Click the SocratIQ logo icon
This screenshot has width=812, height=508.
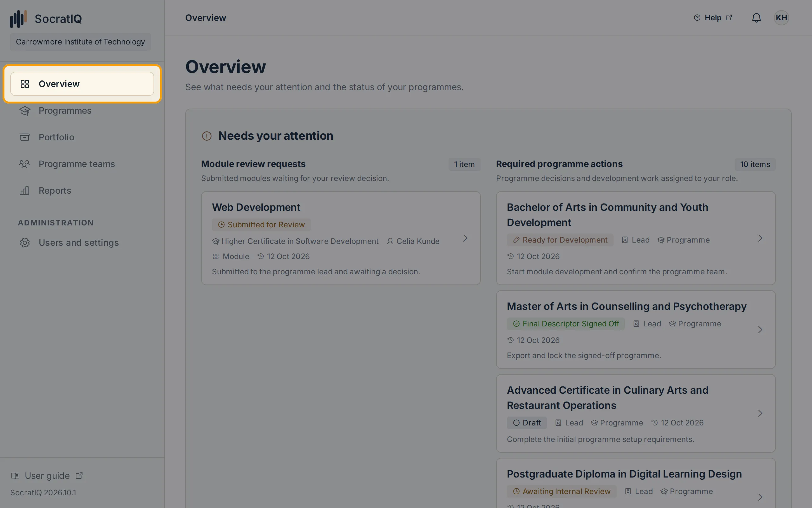point(18,18)
